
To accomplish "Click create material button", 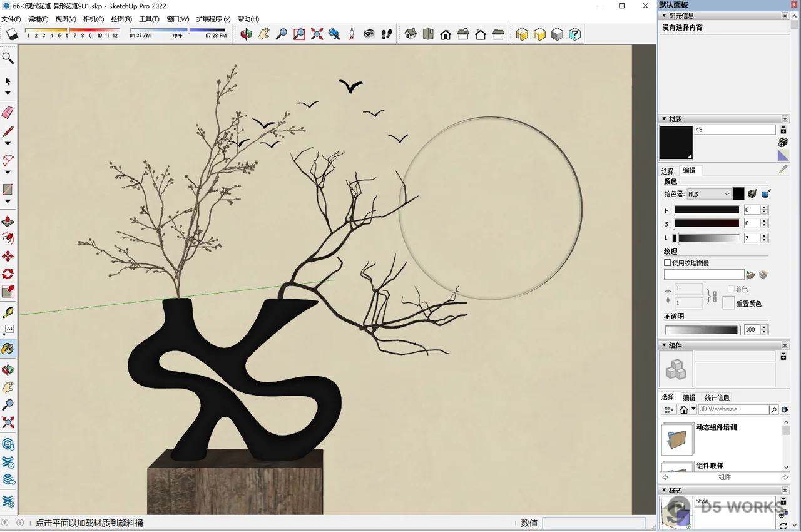I will click(x=783, y=143).
